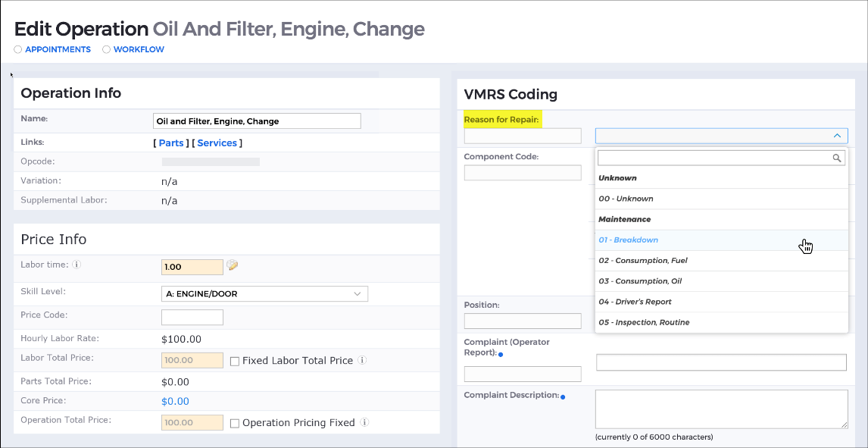The width and height of the screenshot is (868, 448).
Task: Check the Operation Pricing Fixed box
Action: pyautogui.click(x=235, y=423)
